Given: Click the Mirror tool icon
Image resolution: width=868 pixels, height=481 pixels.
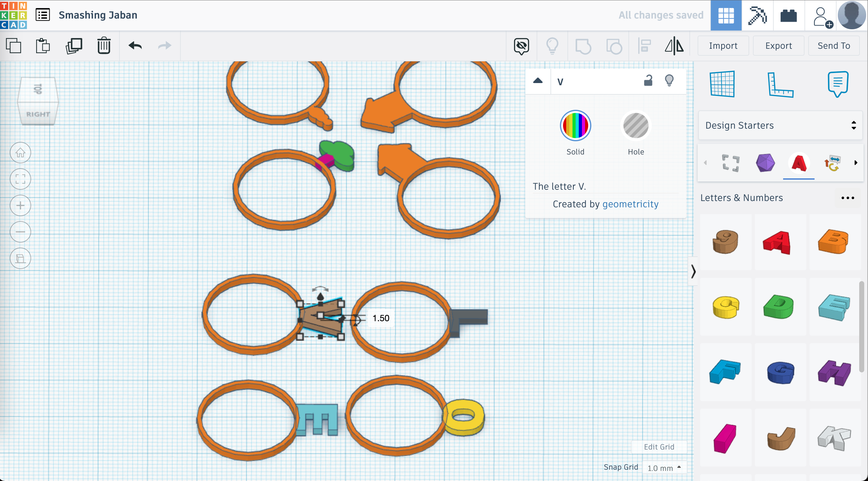Looking at the screenshot, I should (674, 46).
